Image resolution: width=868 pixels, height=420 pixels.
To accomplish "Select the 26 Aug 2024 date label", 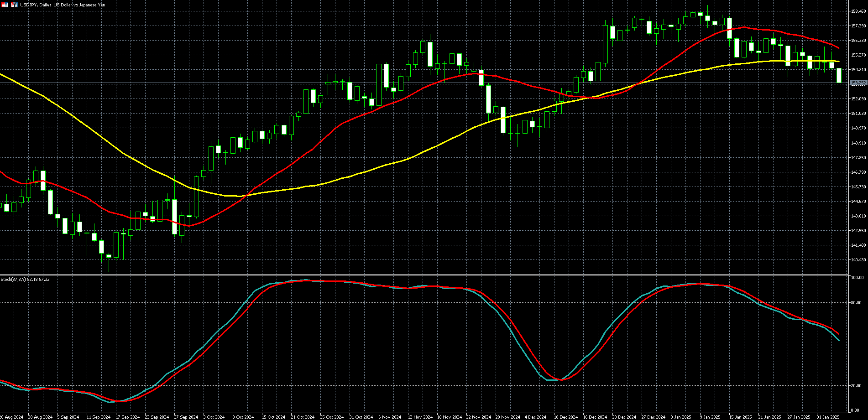I will pyautogui.click(x=11, y=417).
